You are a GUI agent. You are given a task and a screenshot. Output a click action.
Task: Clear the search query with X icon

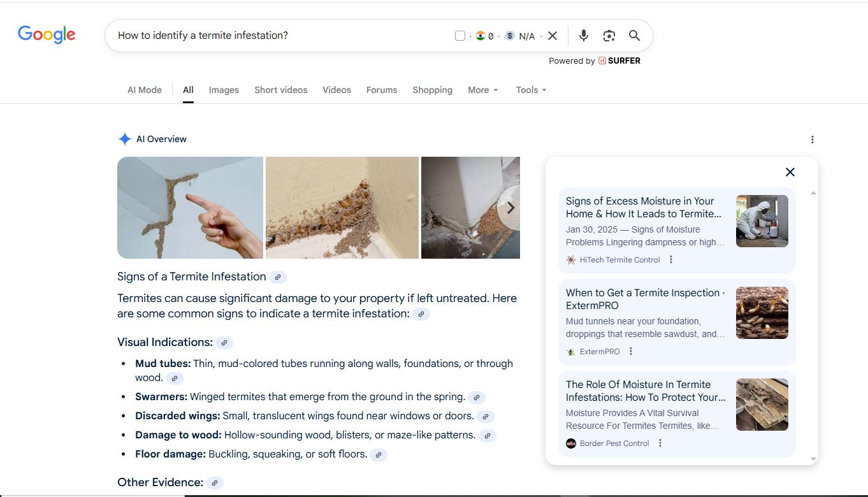pyautogui.click(x=553, y=36)
